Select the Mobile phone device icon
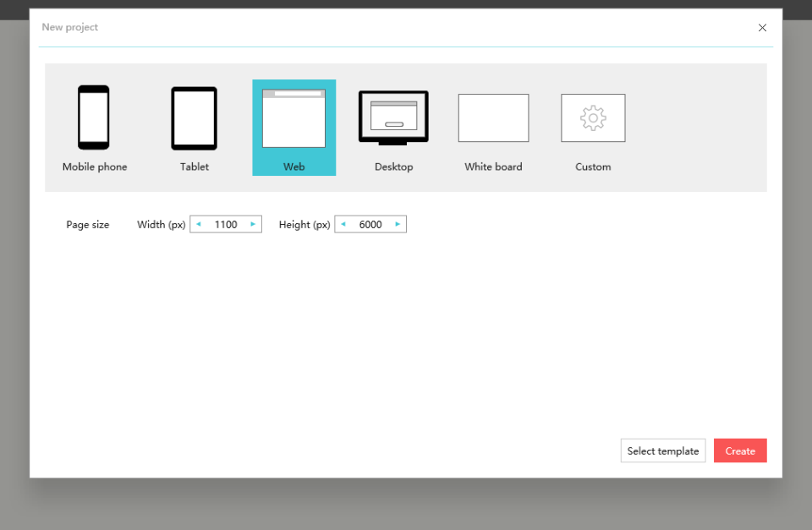812x530 pixels. [x=94, y=117]
